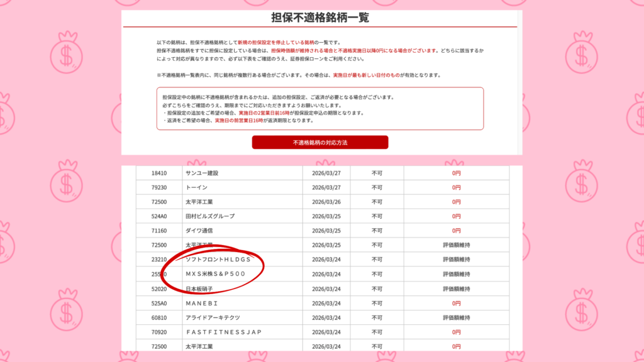Screen dimensions: 644x362
Task: Click the 担保不適格銘柄一覧 page heading
Action: click(x=320, y=18)
